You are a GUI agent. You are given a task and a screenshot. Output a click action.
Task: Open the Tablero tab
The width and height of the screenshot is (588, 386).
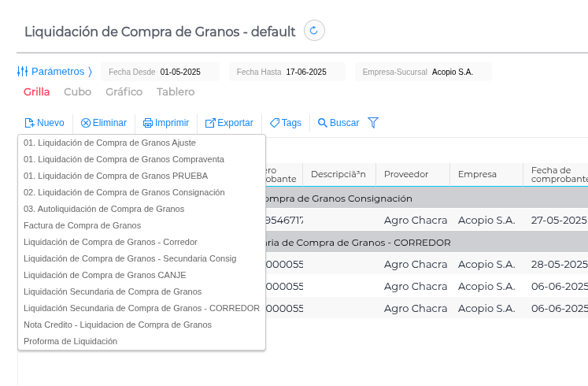coord(176,92)
